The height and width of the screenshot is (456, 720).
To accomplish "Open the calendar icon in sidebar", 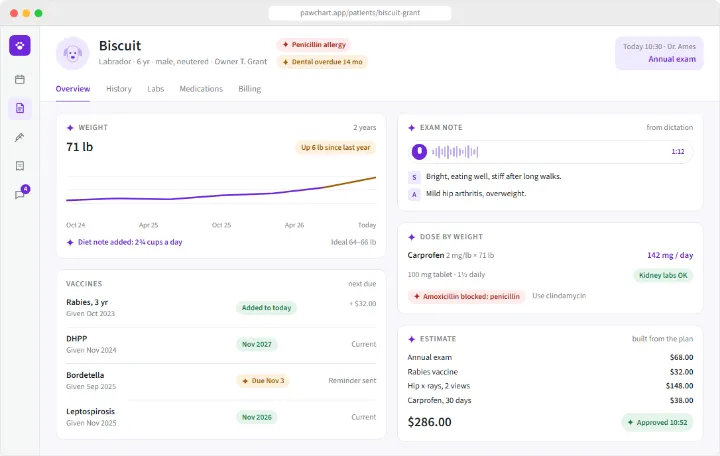I will point(20,79).
